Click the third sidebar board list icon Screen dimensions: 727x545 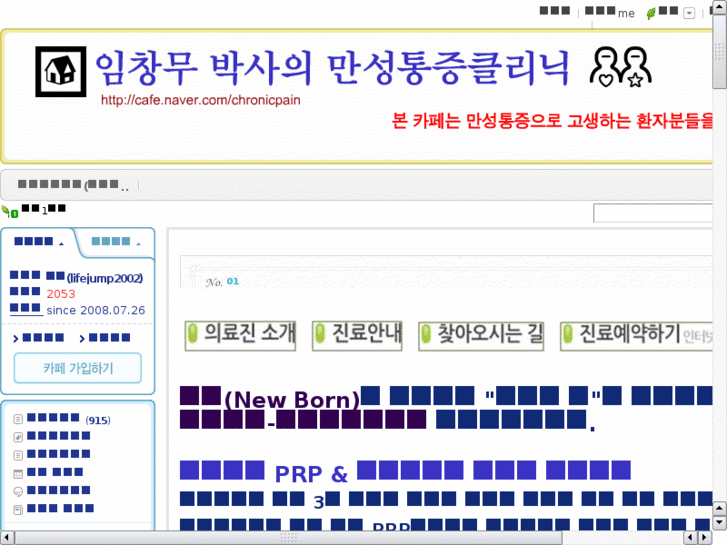pos(18,455)
